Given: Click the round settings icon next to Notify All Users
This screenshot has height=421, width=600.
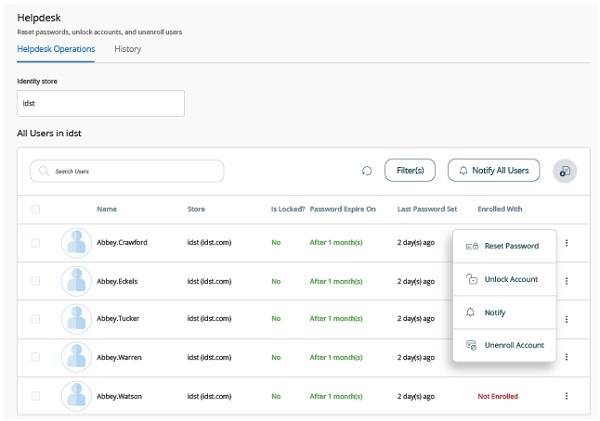Looking at the screenshot, I should point(565,171).
